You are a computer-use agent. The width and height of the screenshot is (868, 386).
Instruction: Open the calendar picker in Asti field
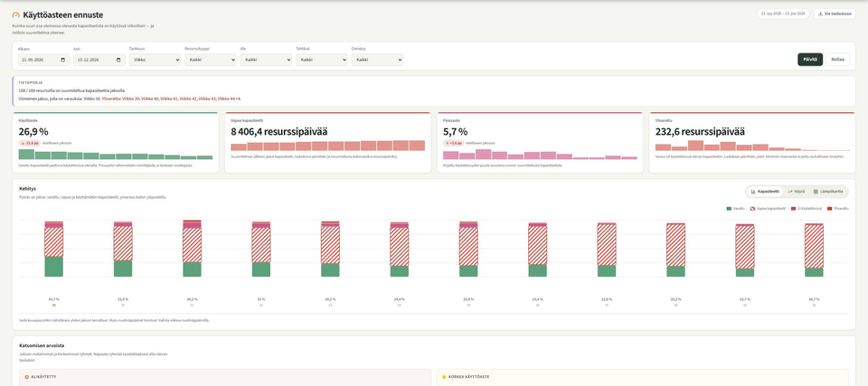(x=118, y=60)
